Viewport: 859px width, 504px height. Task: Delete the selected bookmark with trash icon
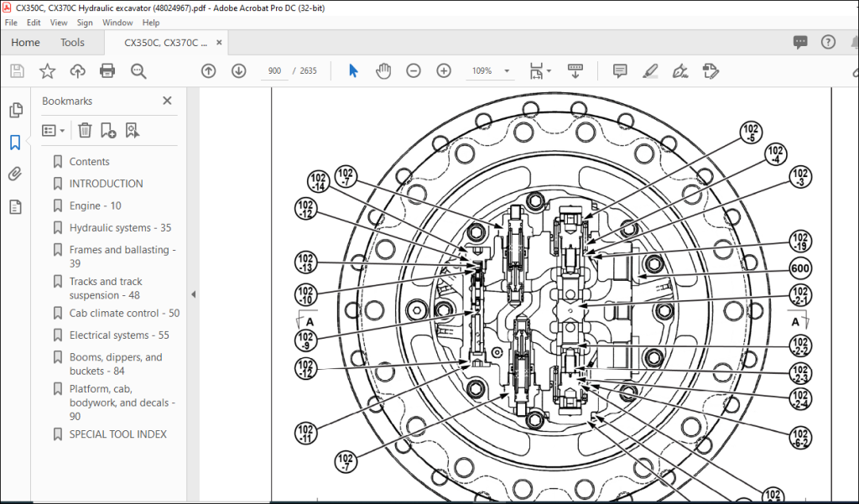point(85,130)
